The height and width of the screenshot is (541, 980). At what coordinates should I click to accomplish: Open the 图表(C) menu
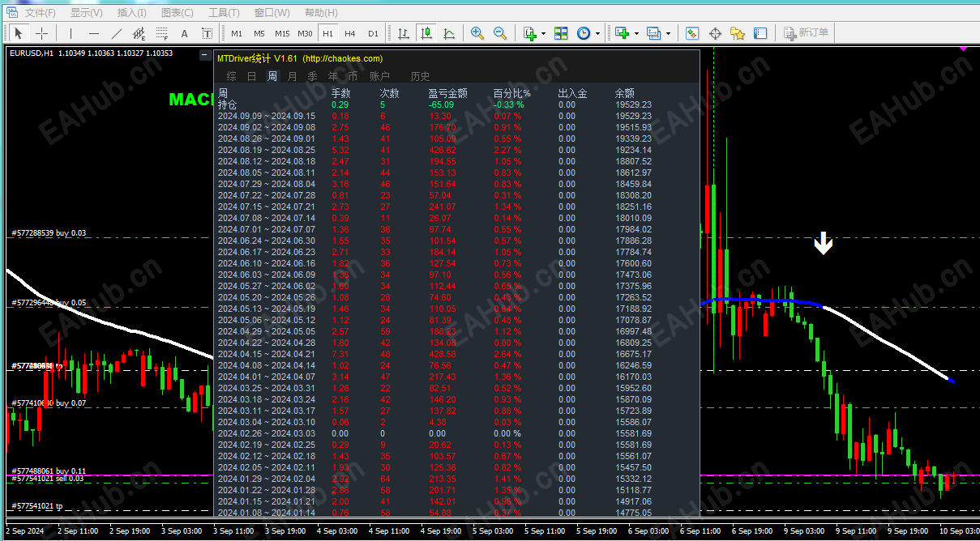pyautogui.click(x=178, y=13)
